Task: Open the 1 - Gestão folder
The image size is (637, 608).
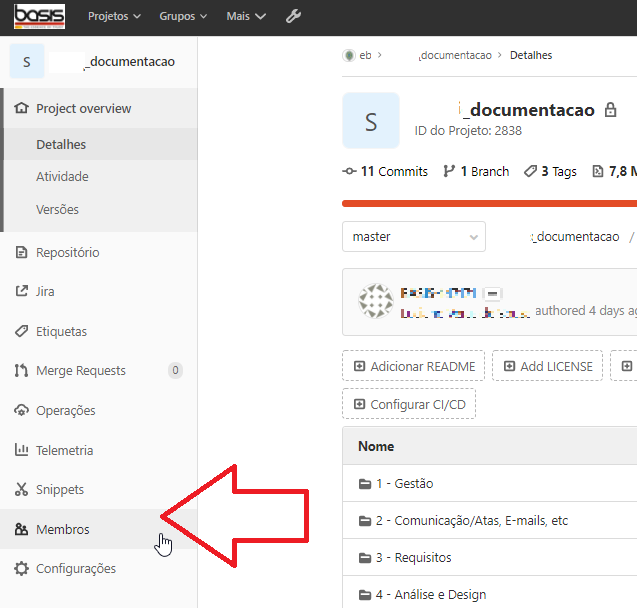Action: coord(404,484)
